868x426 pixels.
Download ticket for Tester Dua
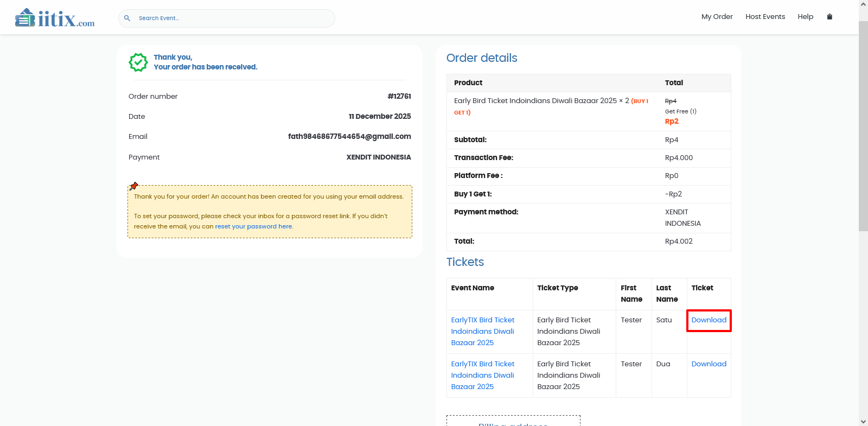[709, 364]
